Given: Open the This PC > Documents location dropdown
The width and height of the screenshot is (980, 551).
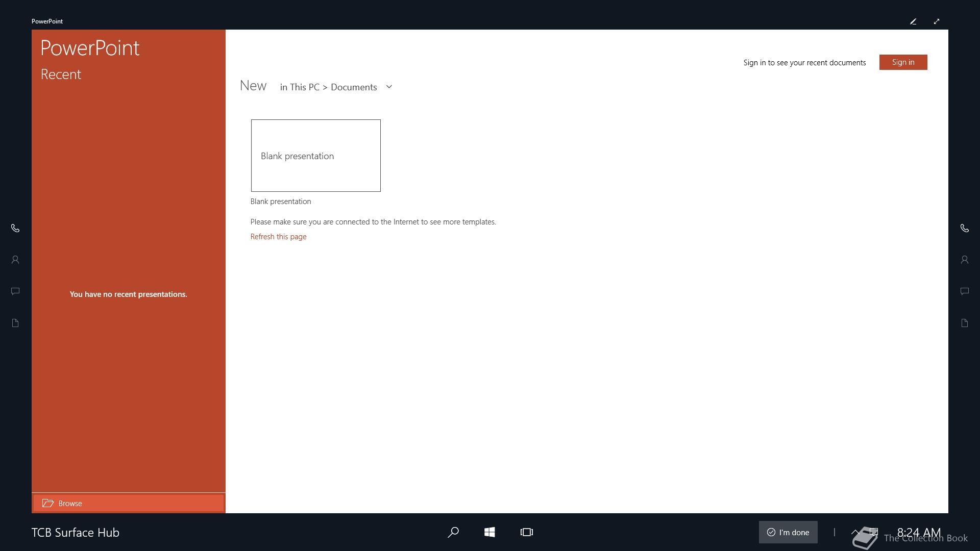Looking at the screenshot, I should pyautogui.click(x=336, y=87).
